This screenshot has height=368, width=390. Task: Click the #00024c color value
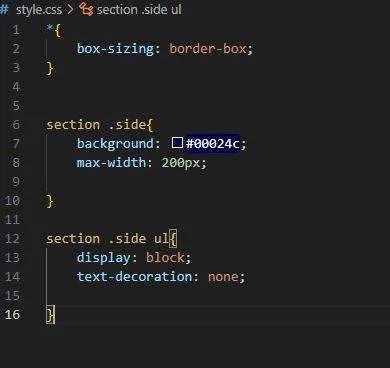[x=213, y=144]
